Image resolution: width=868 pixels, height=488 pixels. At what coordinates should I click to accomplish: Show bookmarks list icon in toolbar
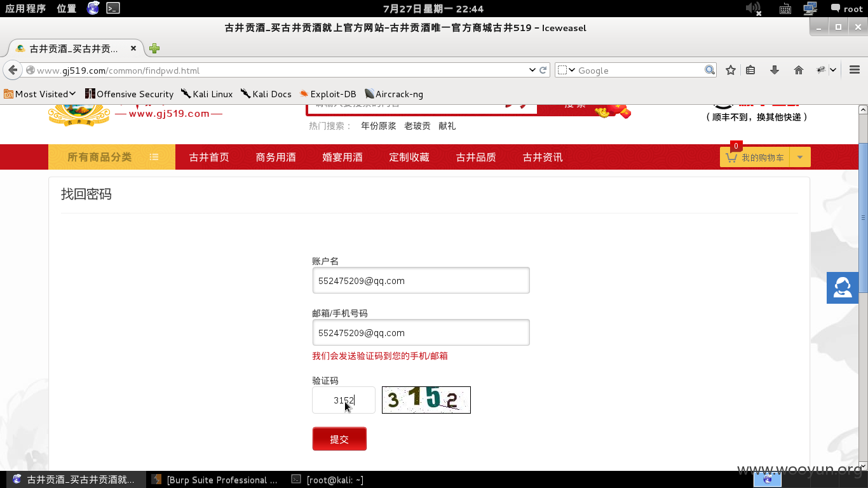[750, 71]
